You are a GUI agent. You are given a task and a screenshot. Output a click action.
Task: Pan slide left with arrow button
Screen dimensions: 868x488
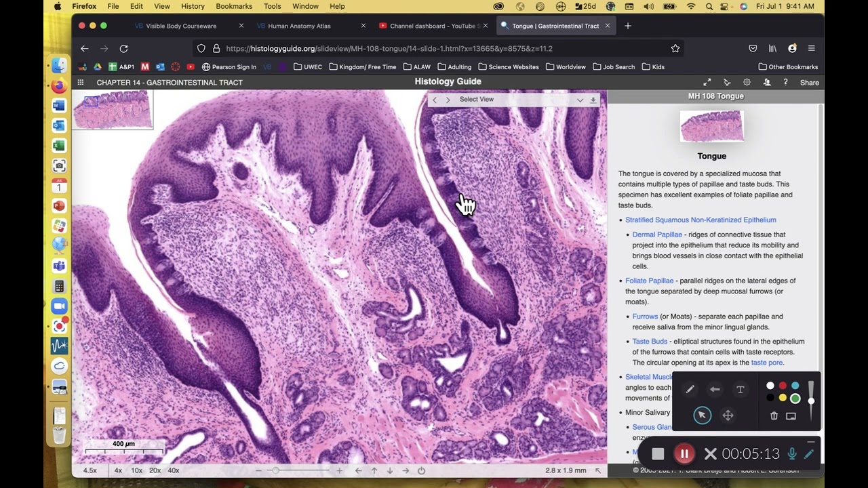point(358,470)
